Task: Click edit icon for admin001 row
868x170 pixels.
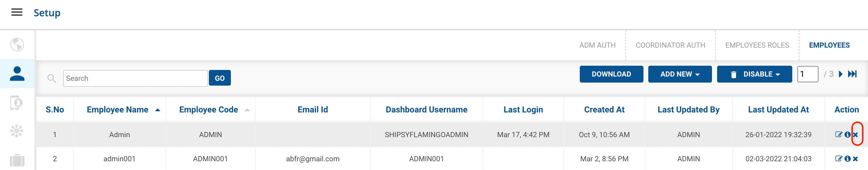Action: [x=838, y=159]
